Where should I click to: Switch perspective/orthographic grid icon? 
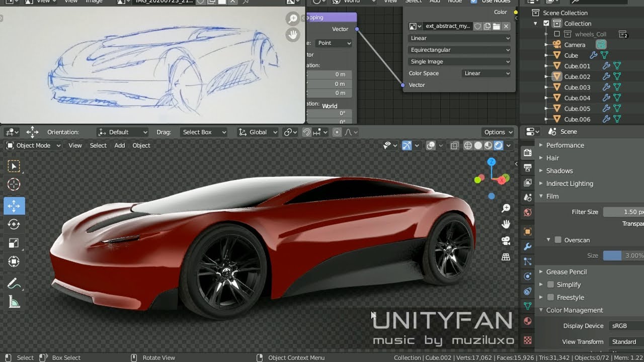point(506,257)
